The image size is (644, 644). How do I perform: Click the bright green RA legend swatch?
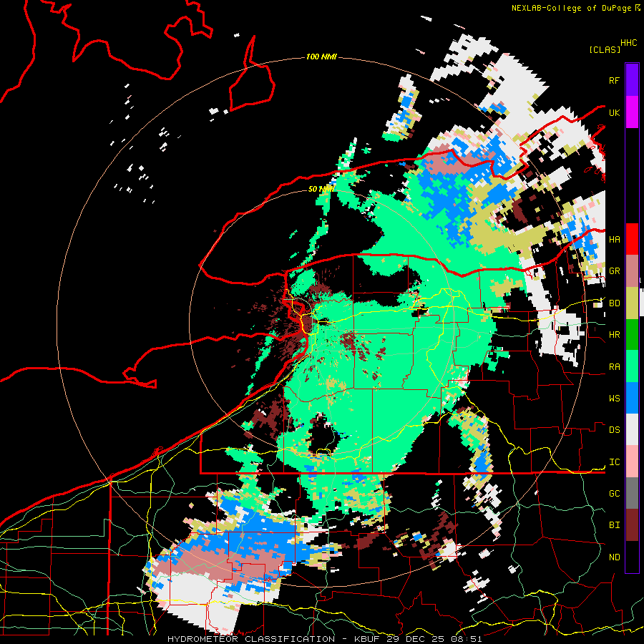pyautogui.click(x=632, y=366)
